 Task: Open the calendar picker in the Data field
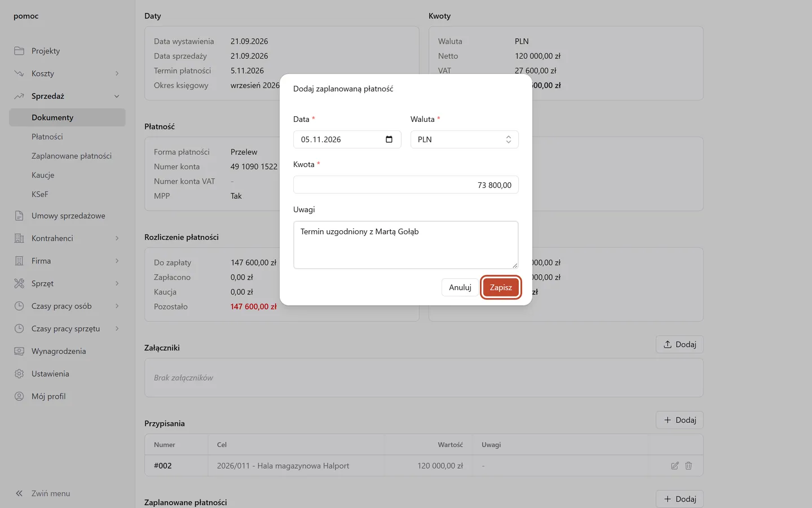pos(389,139)
